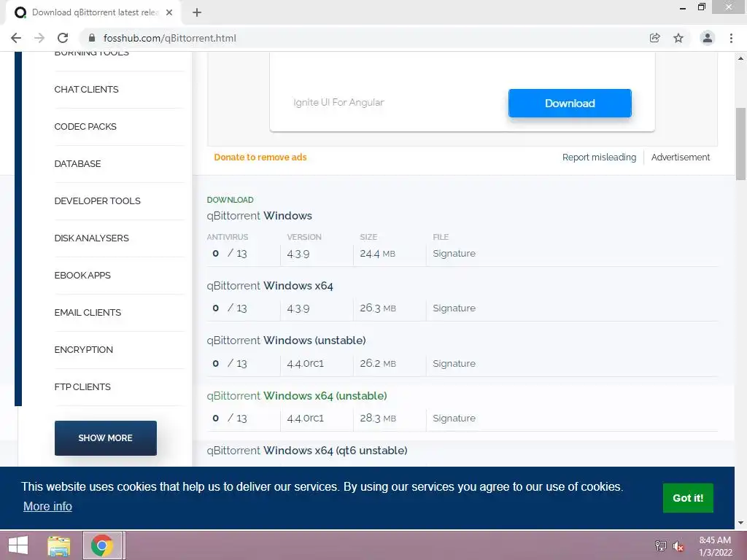Click antivirus 0/13 for Windows 24.4 MB

click(230, 253)
